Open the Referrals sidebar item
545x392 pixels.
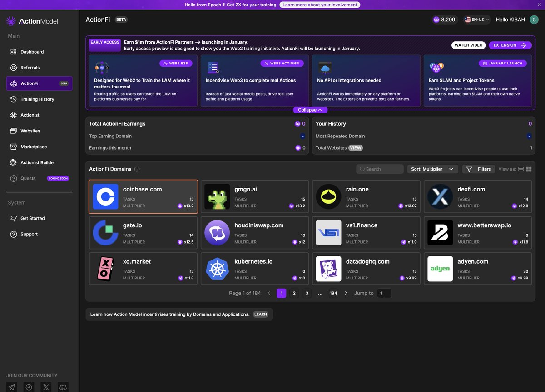[x=39, y=68]
